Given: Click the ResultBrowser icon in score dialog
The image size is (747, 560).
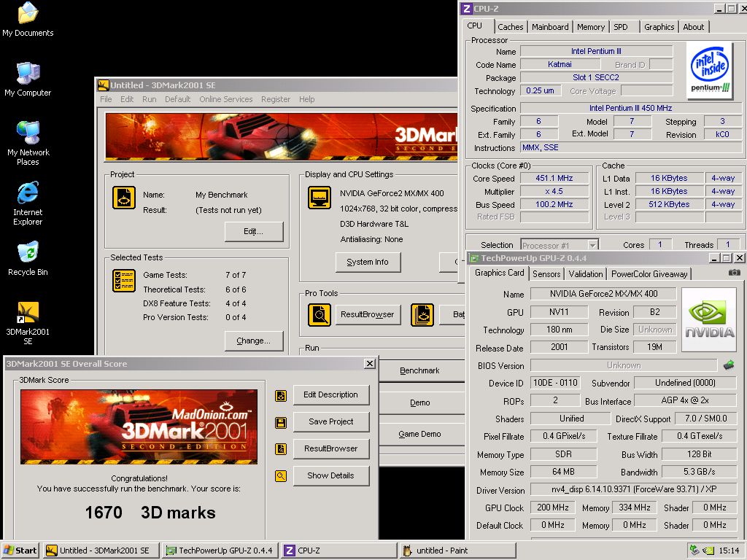Looking at the screenshot, I should pos(281,448).
